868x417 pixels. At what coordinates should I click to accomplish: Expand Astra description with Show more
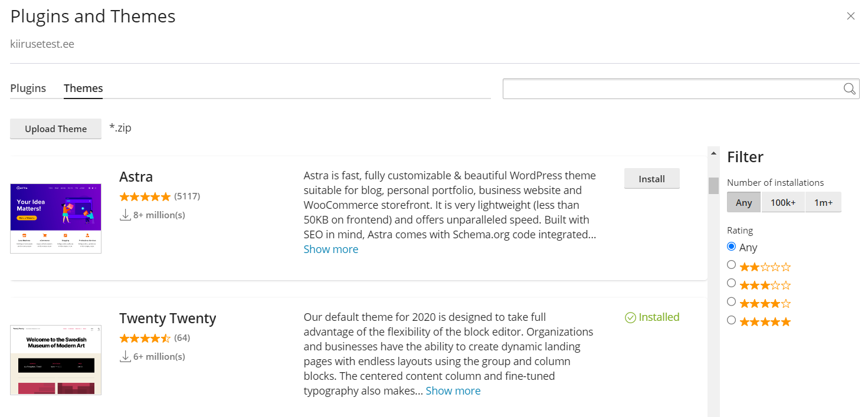tap(330, 249)
